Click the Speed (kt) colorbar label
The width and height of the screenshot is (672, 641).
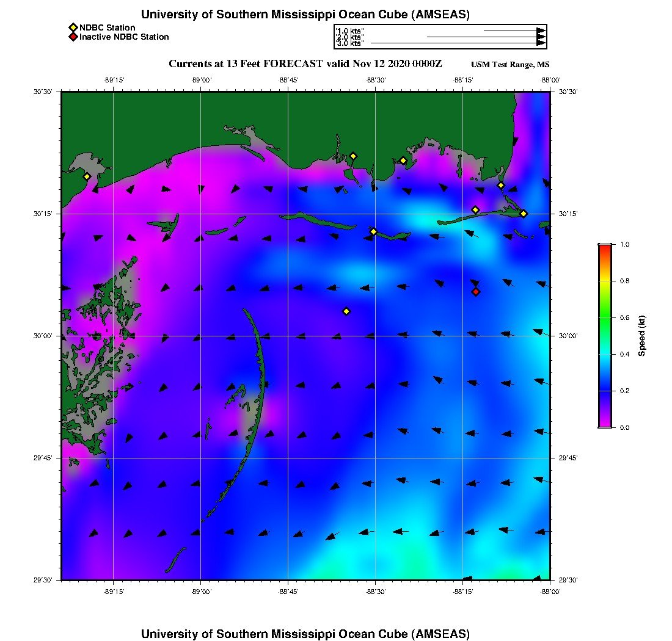point(641,336)
